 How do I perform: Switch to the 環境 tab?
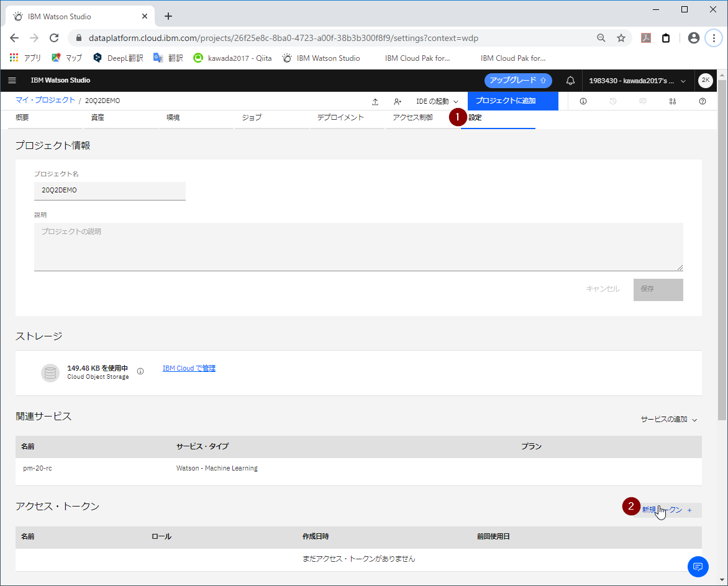click(x=196, y=118)
